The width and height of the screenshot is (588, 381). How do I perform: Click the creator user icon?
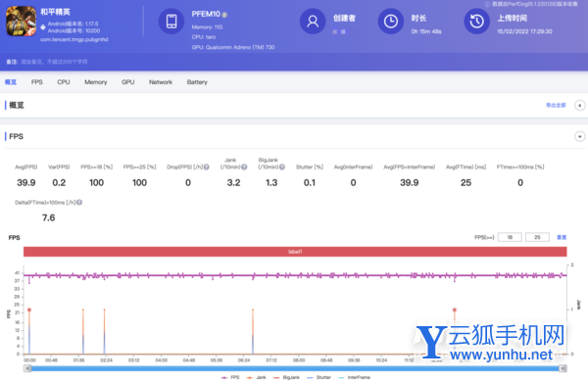click(x=313, y=22)
